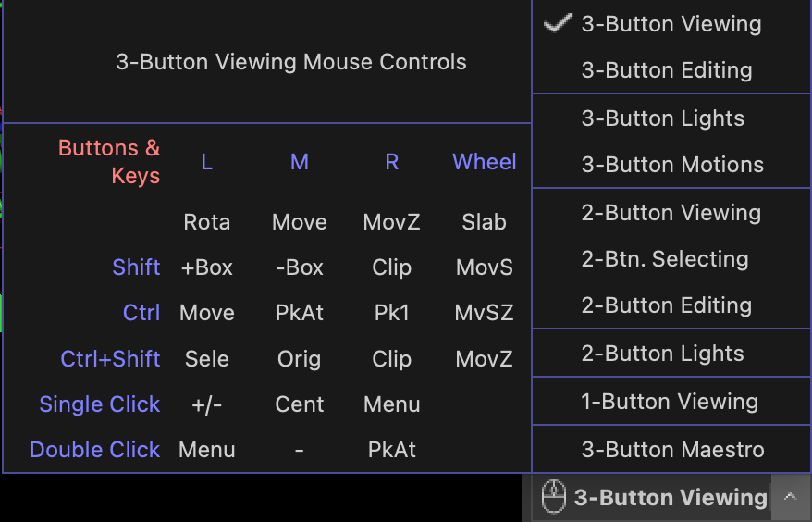Switch to 2-Button Lights mode
The height and width of the screenshot is (522, 812).
coord(662,354)
